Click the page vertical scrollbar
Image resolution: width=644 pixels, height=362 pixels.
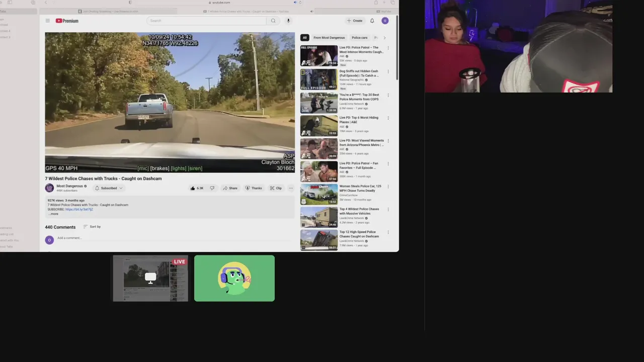397,48
